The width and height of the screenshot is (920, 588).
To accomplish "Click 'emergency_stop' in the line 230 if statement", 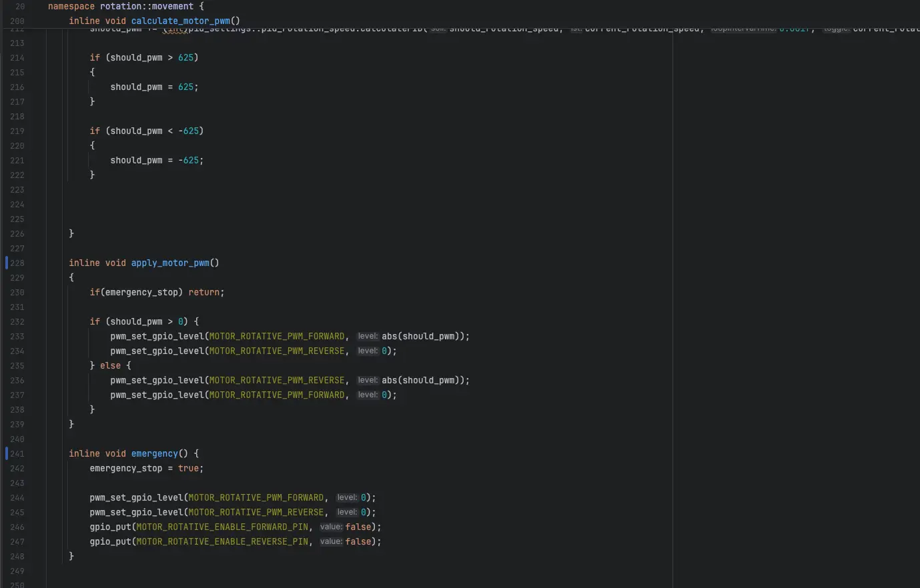I will point(141,293).
